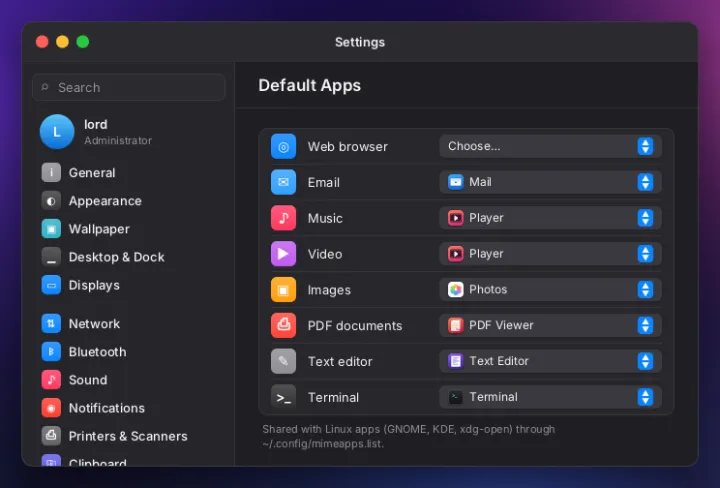
Task: Go to Wallpaper settings
Action: 99,229
